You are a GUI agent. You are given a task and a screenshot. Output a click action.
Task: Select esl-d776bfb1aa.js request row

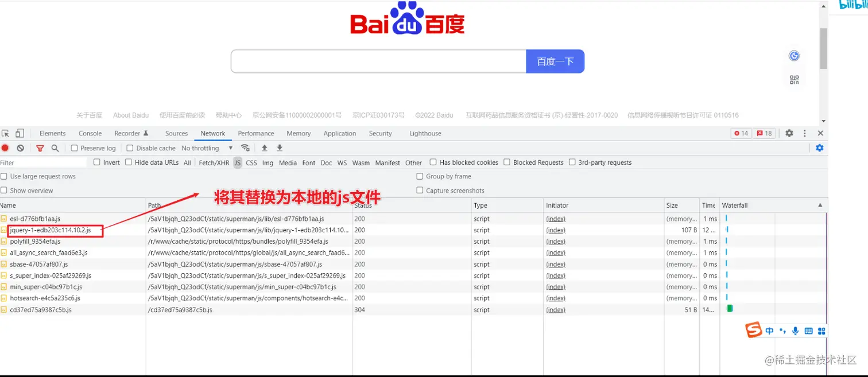coord(413,219)
